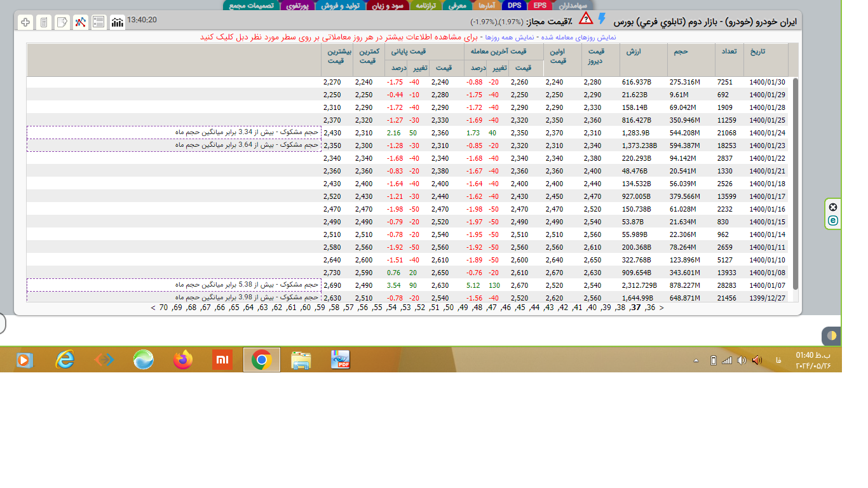Viewport: 868px width, 488px height.
Task: Click link نمایش روزهای معامله شده
Action: click(x=579, y=37)
